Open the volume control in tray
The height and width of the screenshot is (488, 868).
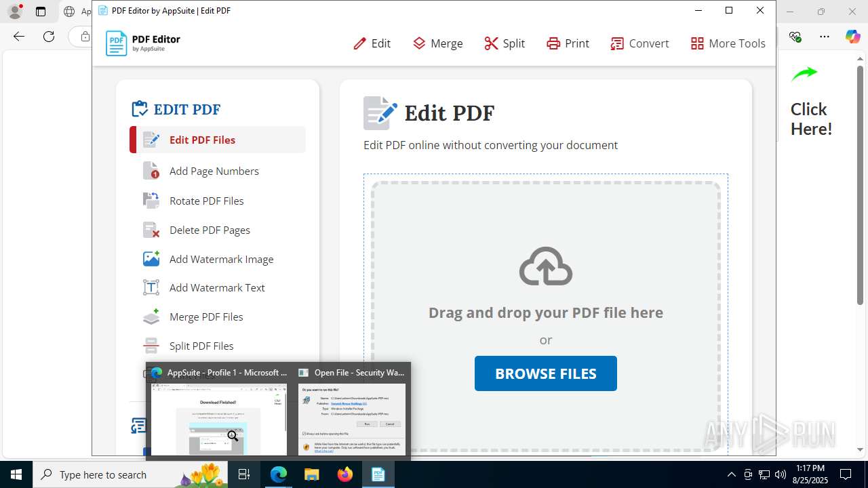coord(781,474)
